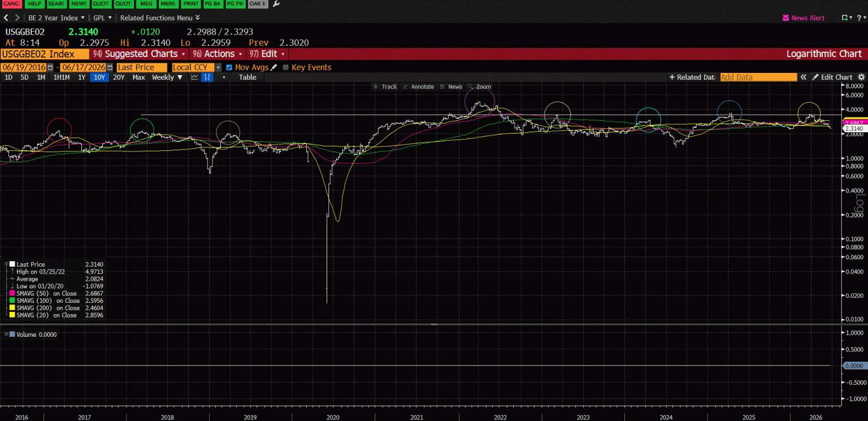Collapse the Last Price legend tree
The height and width of the screenshot is (421, 868).
coord(6,264)
